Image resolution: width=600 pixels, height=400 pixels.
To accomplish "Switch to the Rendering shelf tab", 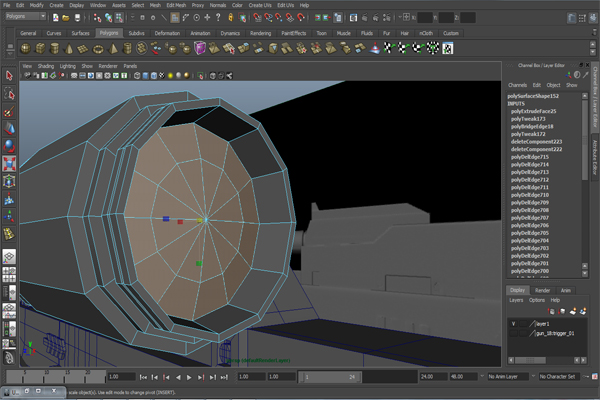I will click(x=261, y=33).
